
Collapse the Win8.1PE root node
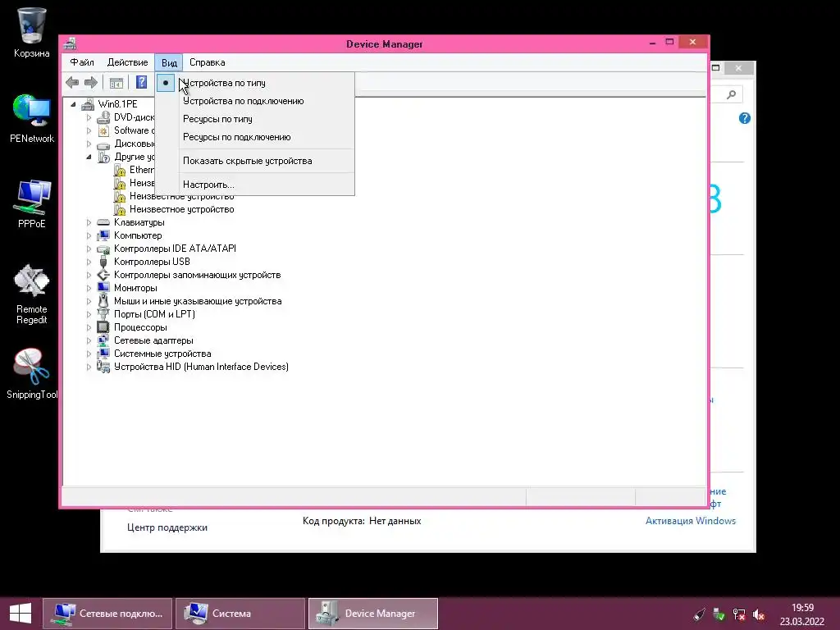(x=73, y=104)
